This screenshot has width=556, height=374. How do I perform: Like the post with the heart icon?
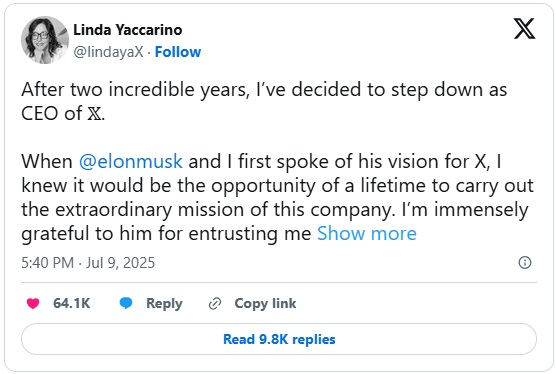tap(33, 303)
